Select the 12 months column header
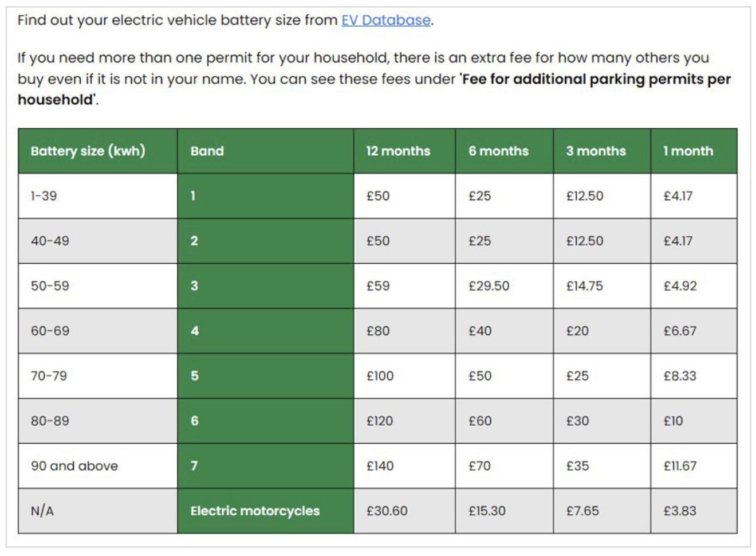 click(398, 151)
